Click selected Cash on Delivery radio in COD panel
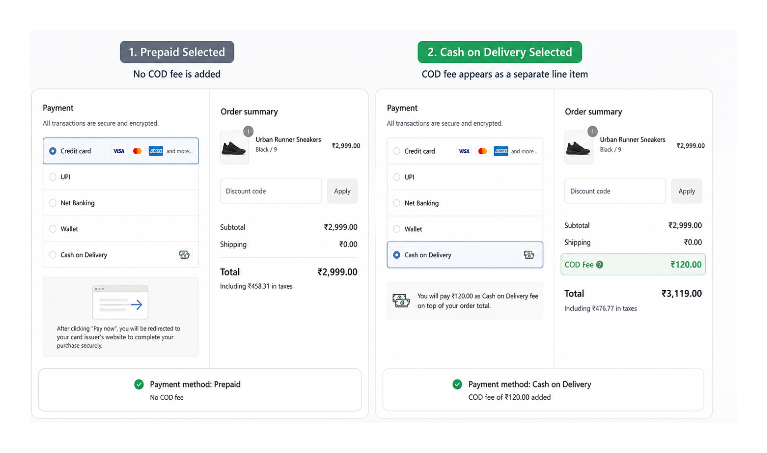 (x=397, y=254)
